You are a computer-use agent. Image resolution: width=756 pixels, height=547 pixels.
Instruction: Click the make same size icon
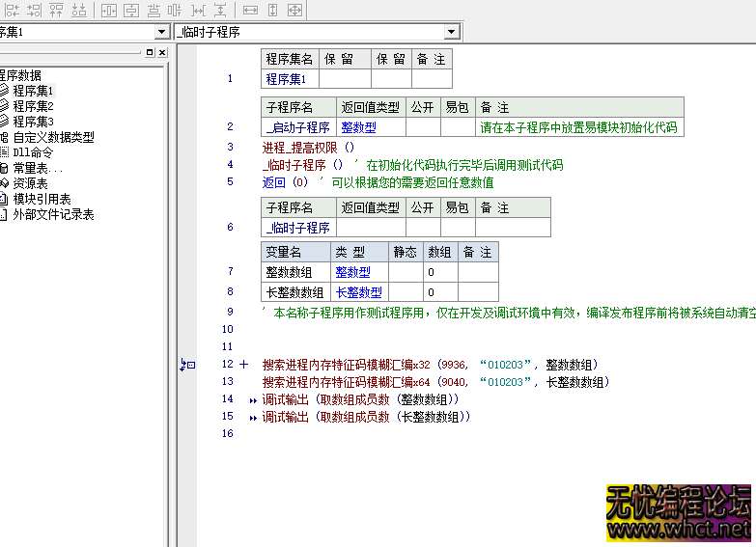tap(295, 10)
